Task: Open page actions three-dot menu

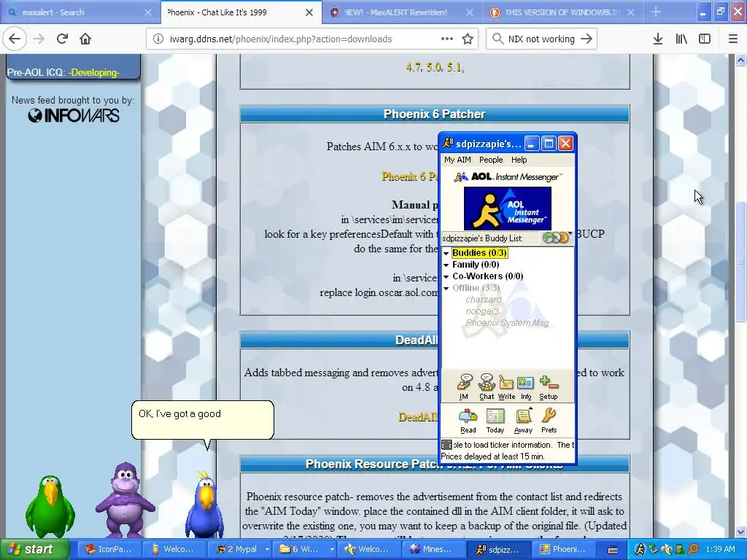Action: (x=447, y=39)
